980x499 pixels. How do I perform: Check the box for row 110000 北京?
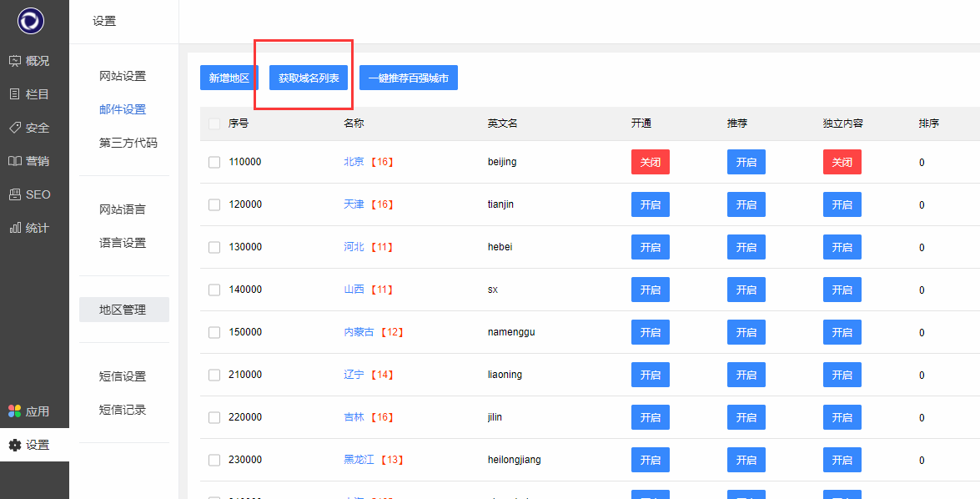click(x=214, y=162)
